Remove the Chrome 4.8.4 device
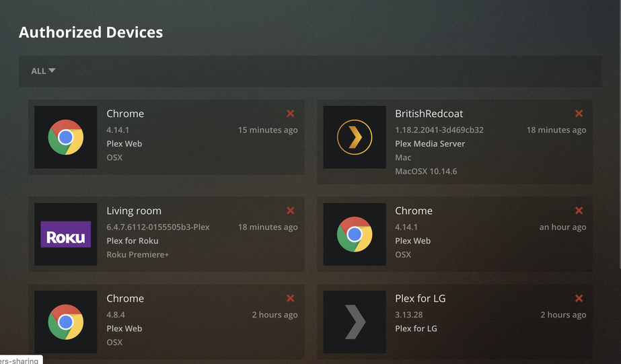Screen dimensions: 621x364 290,298
